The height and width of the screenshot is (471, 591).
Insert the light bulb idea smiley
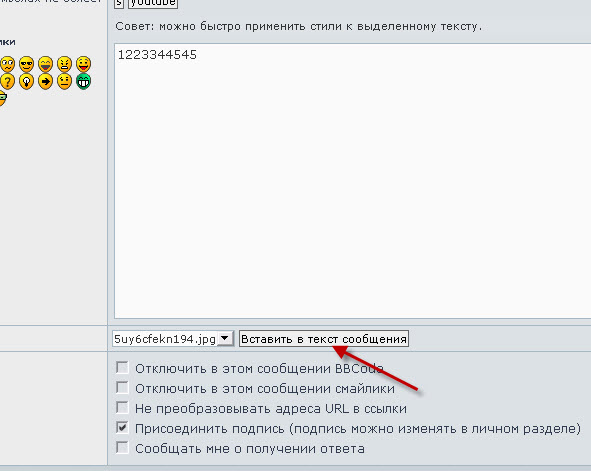point(26,81)
